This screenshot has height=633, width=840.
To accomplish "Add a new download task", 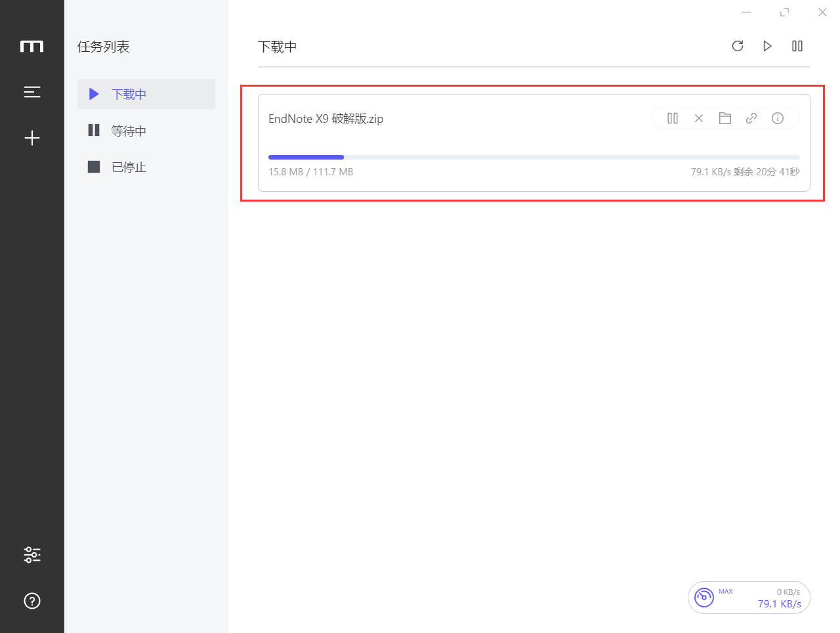I will click(x=32, y=138).
